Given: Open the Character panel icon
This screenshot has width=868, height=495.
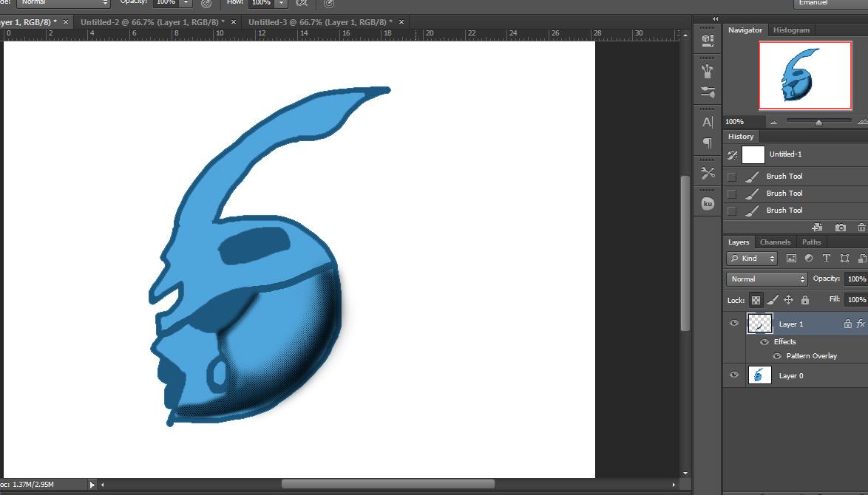Looking at the screenshot, I should (708, 123).
